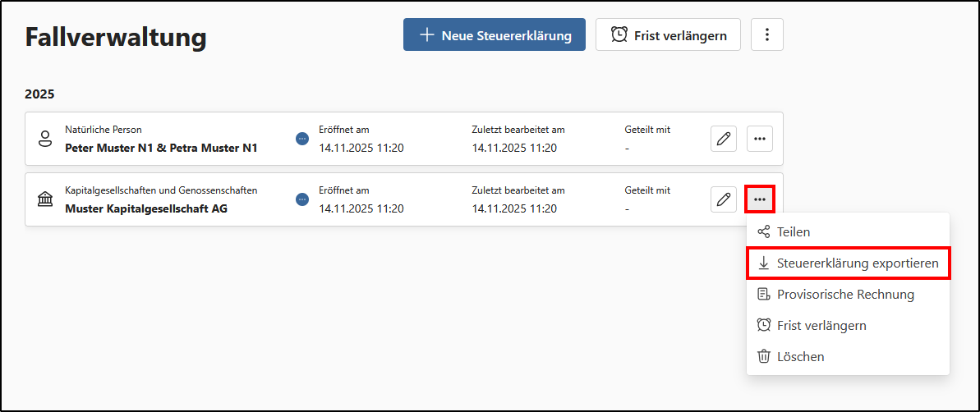Open the three-dot menu for Peter Muster N1 row
980x412 pixels.
[760, 139]
